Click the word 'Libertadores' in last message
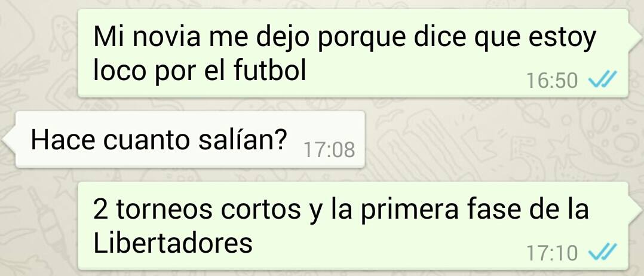Image resolution: width=644 pixels, height=276 pixels. 173,243
